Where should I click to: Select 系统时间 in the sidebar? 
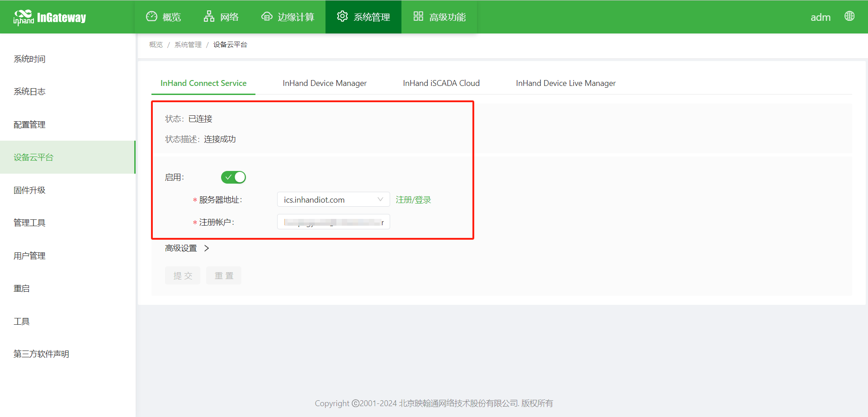pyautogui.click(x=68, y=59)
